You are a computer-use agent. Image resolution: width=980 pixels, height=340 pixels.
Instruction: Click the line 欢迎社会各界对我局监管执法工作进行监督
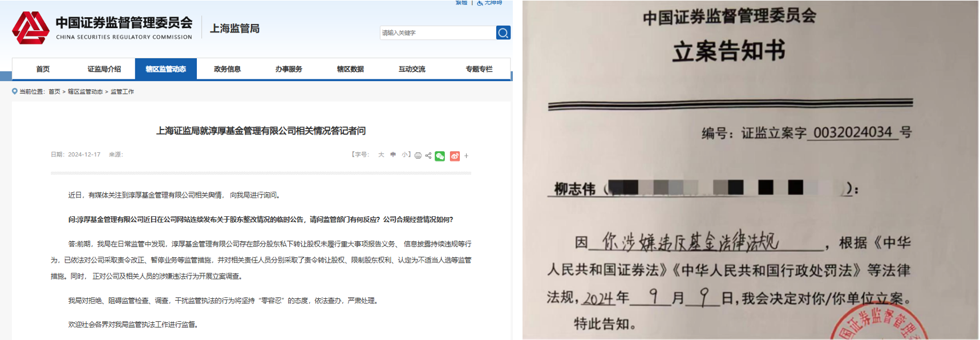(x=133, y=325)
